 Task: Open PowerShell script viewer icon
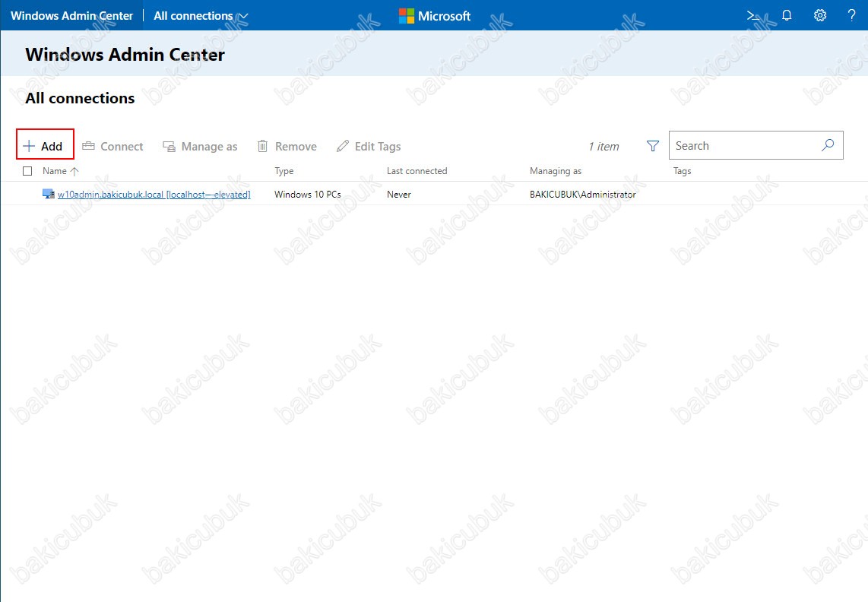[753, 15]
